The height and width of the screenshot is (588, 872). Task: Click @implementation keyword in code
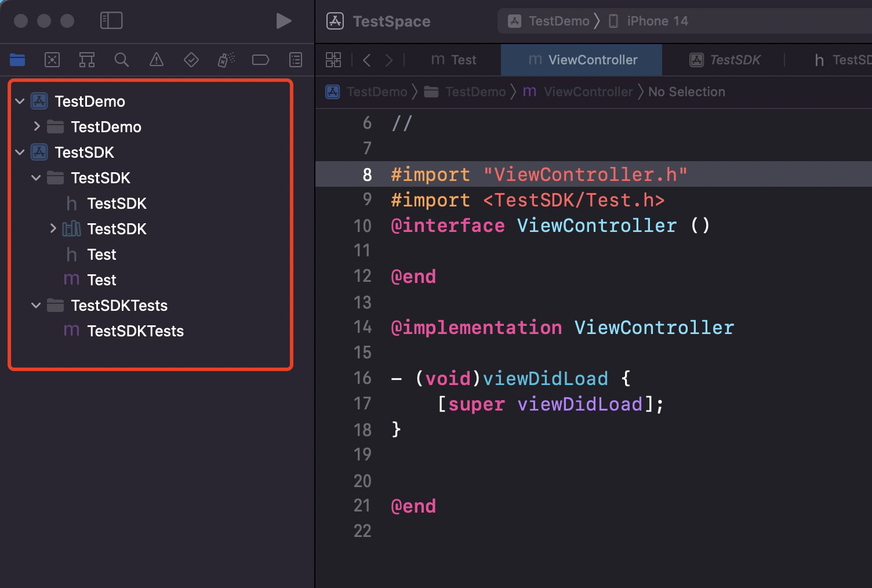477,328
